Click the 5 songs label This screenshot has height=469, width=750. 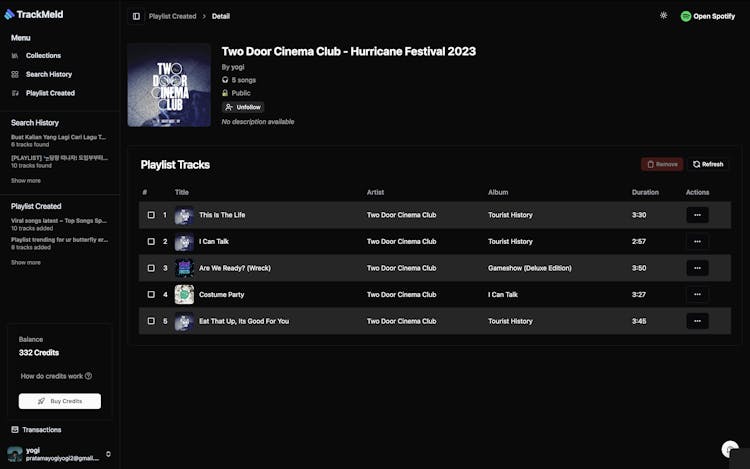click(x=243, y=80)
